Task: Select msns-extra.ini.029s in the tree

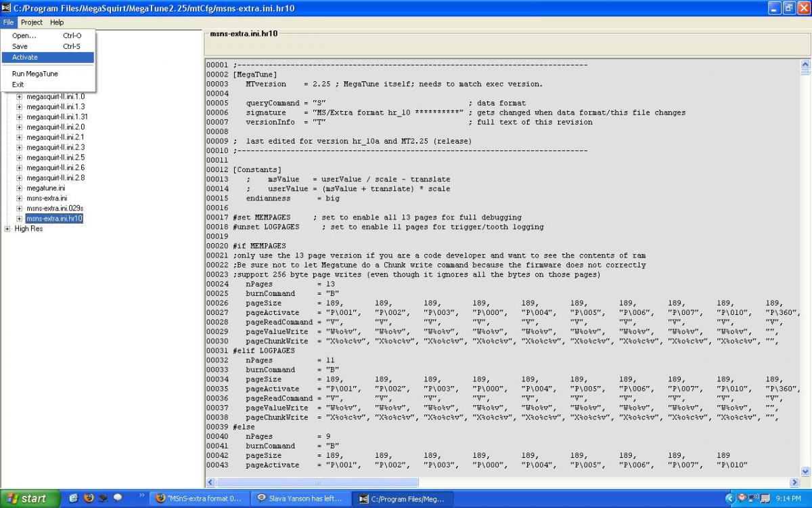Action: (55, 209)
